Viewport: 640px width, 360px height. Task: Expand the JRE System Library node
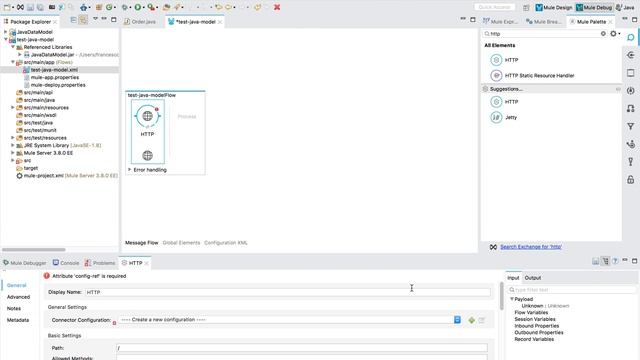[13, 145]
